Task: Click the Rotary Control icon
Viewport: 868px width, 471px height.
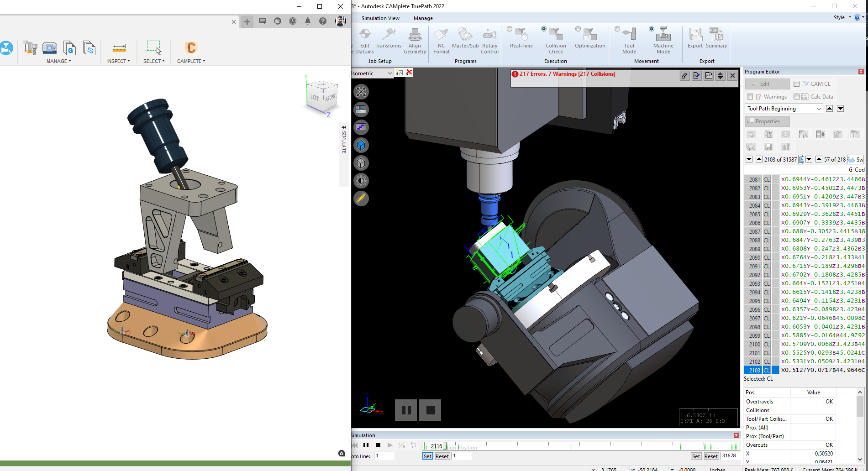Action: click(489, 35)
